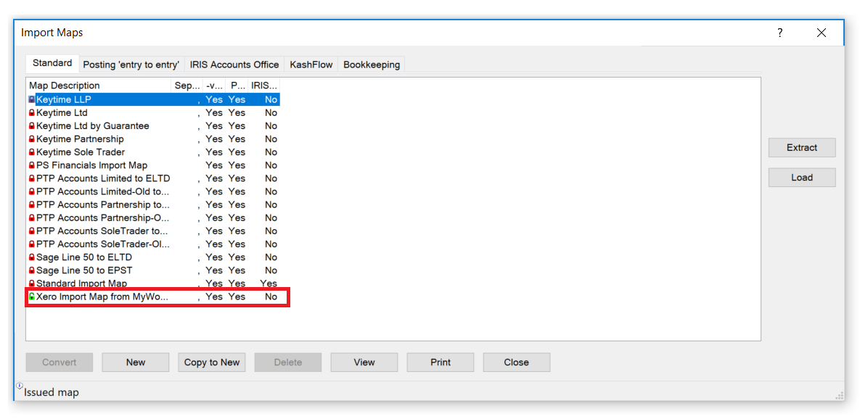Close the Import Maps window with X
Viewport: 868px width, 419px height.
click(x=822, y=33)
